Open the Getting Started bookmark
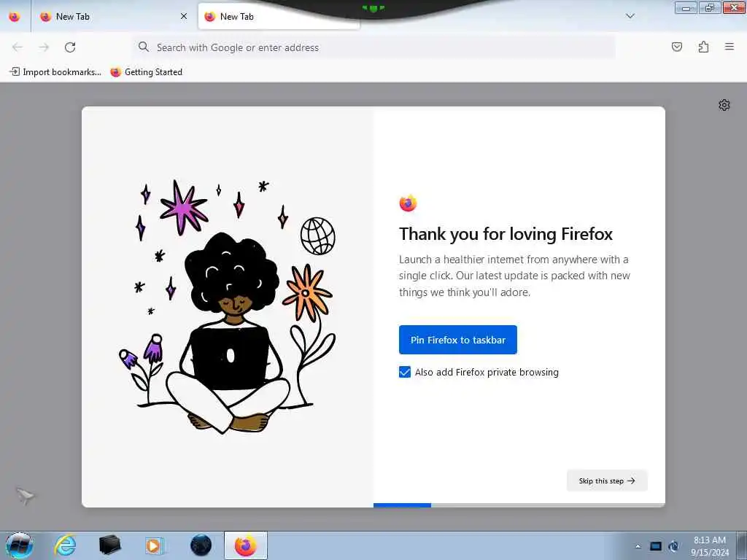 146,72
